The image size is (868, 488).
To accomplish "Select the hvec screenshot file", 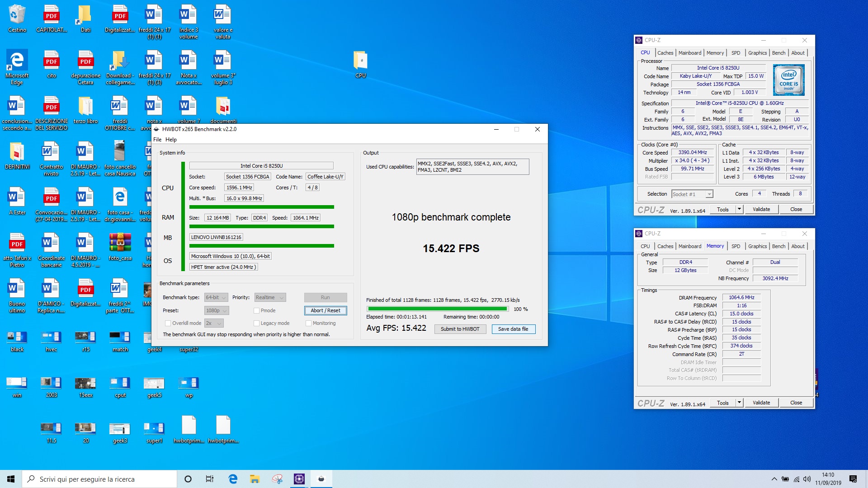I will click(51, 342).
